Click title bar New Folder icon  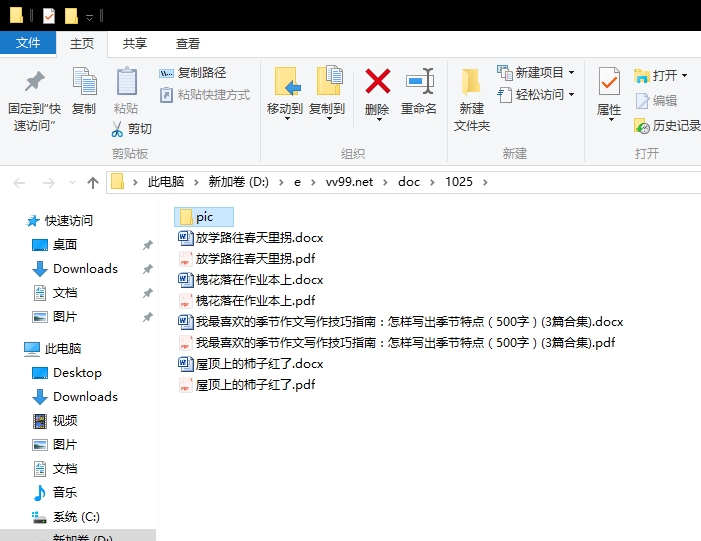71,17
